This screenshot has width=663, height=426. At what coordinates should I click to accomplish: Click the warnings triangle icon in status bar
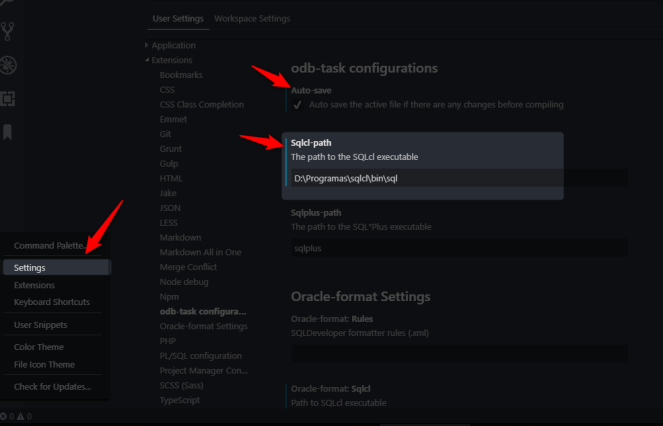[x=19, y=416]
